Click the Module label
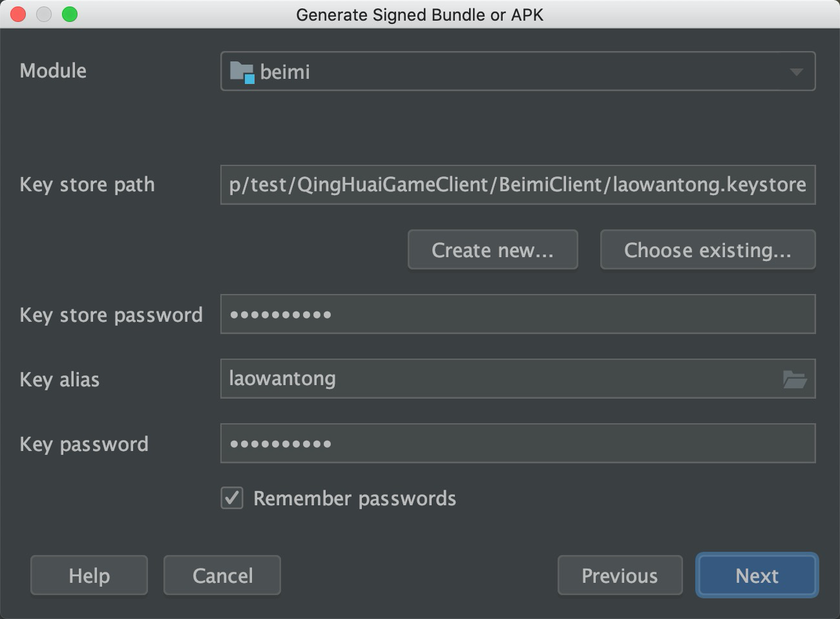This screenshot has width=840, height=619. click(53, 70)
